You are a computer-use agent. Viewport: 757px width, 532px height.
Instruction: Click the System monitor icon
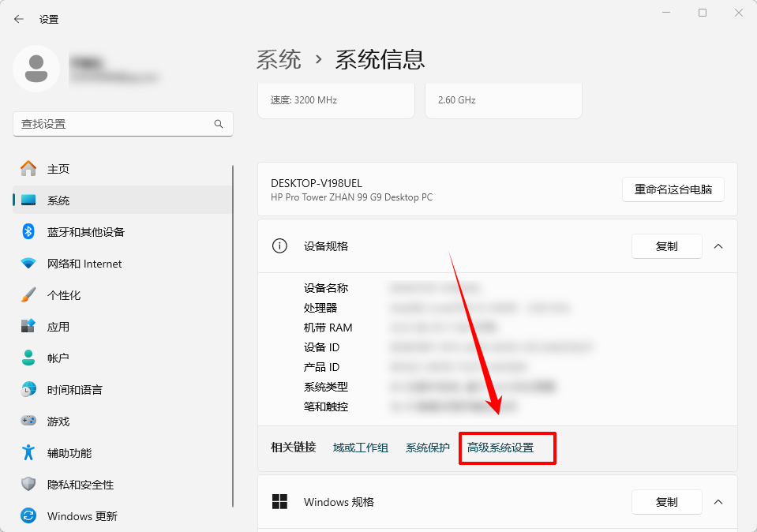[x=28, y=200]
